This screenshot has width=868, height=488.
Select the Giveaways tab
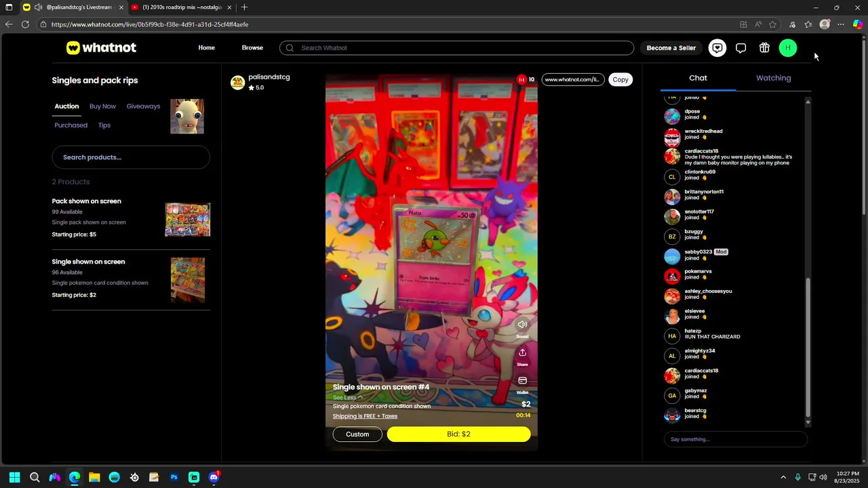pyautogui.click(x=143, y=106)
